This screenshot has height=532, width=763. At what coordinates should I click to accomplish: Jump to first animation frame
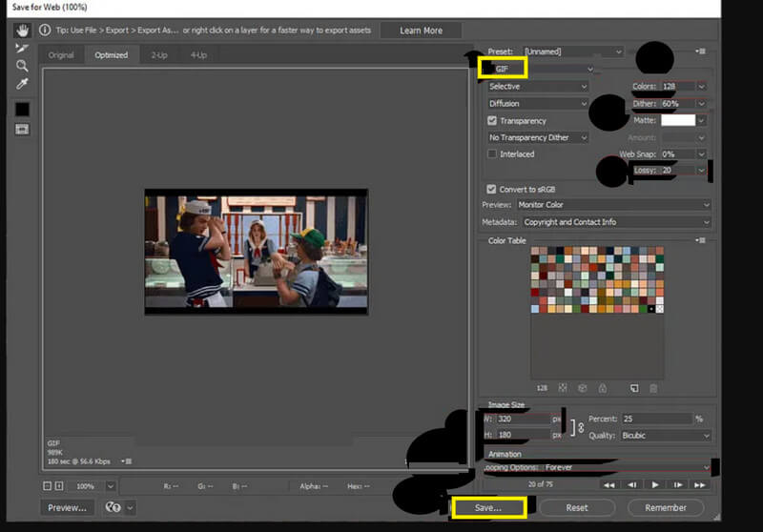point(608,485)
